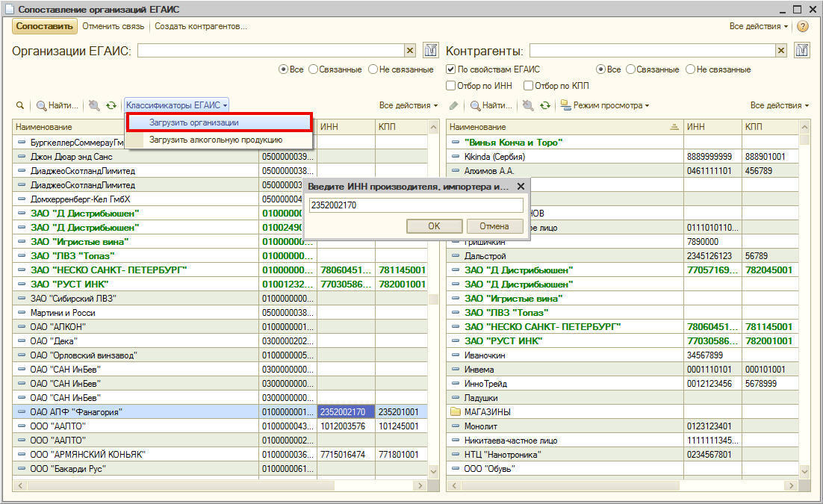Image resolution: width=823 pixels, height=504 pixels.
Task: Click row icon of Kikinda (Сербия)
Action: click(456, 157)
